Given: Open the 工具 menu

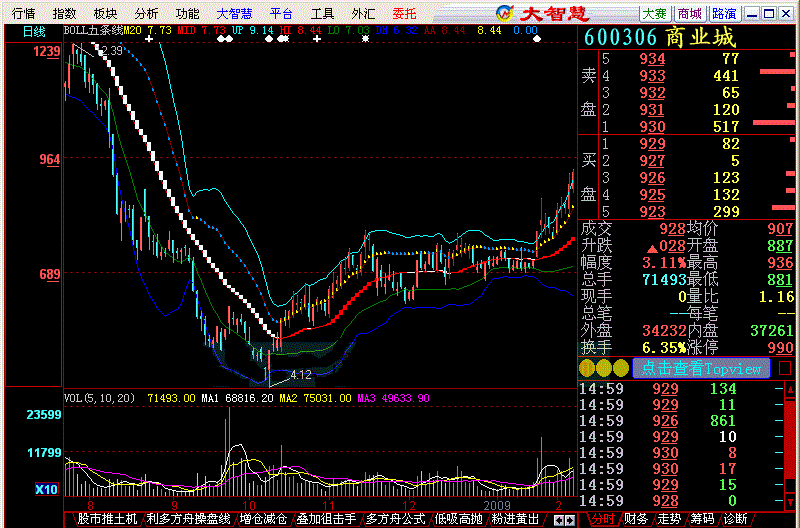Looking at the screenshot, I should [322, 14].
